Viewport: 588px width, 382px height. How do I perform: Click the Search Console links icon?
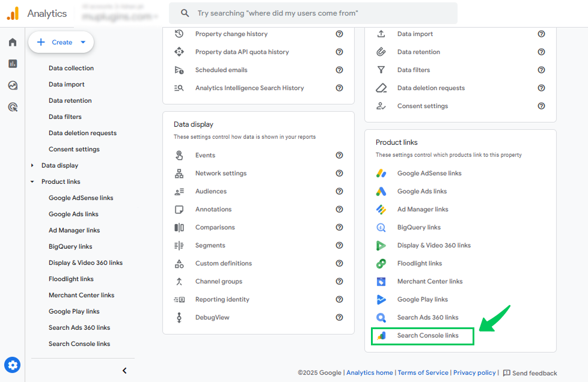[x=381, y=336]
